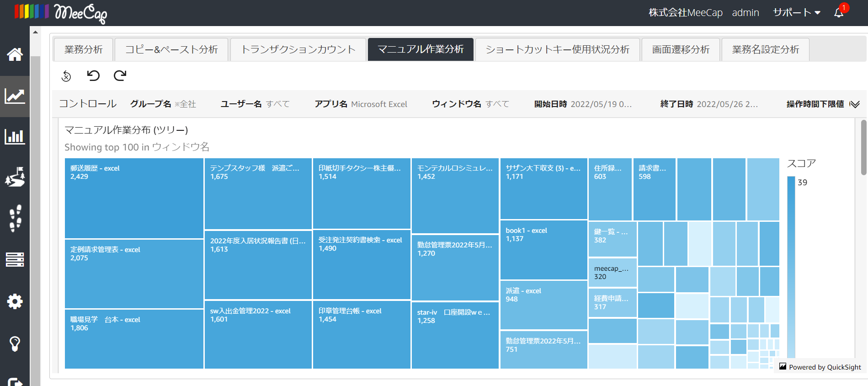The height and width of the screenshot is (386, 868).
Task: Select the sw入出金管理2022 - excel tile
Action: [258, 335]
